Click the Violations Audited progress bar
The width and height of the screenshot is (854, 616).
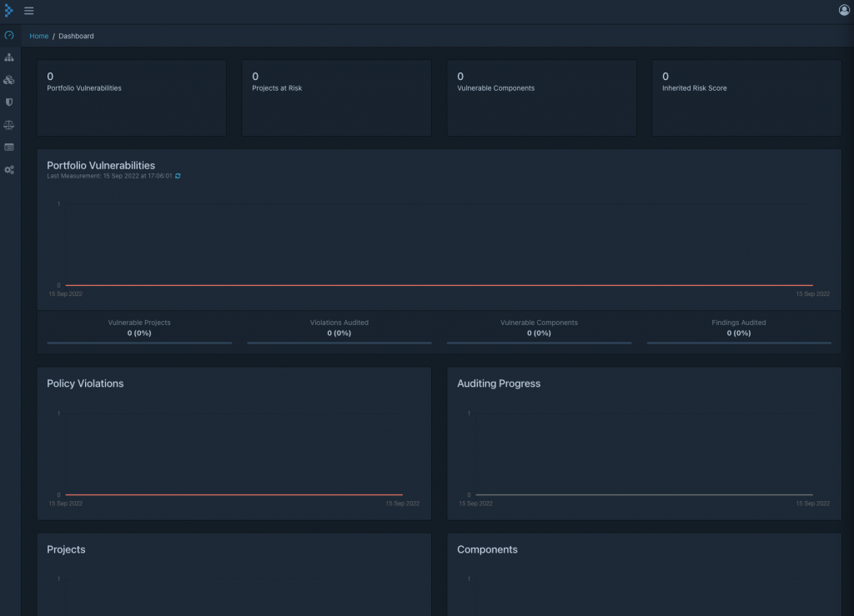tap(339, 343)
